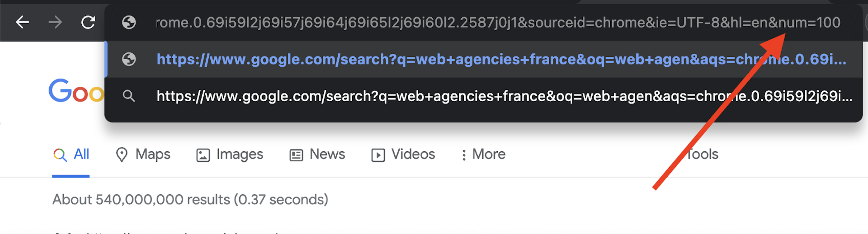Expand the More search options menu
Image resolution: width=868 pixels, height=234 pixels.
click(483, 154)
